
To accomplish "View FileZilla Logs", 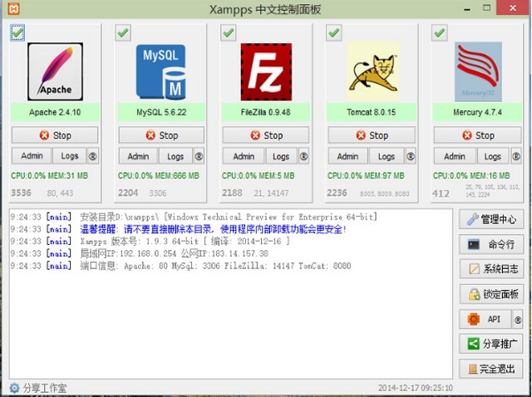I will pyautogui.click(x=281, y=156).
